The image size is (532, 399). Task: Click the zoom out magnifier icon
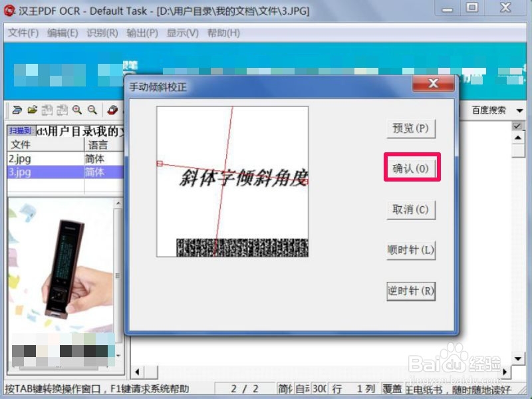click(x=91, y=110)
